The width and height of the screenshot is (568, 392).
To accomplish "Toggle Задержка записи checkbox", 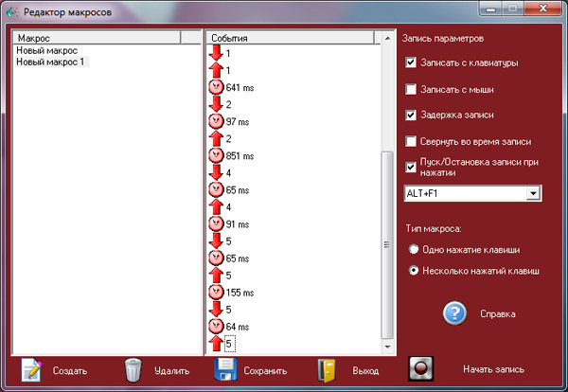I will (411, 115).
